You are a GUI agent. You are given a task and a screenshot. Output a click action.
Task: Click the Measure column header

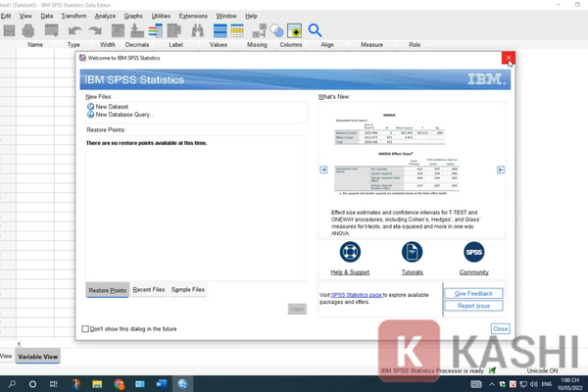(x=371, y=45)
